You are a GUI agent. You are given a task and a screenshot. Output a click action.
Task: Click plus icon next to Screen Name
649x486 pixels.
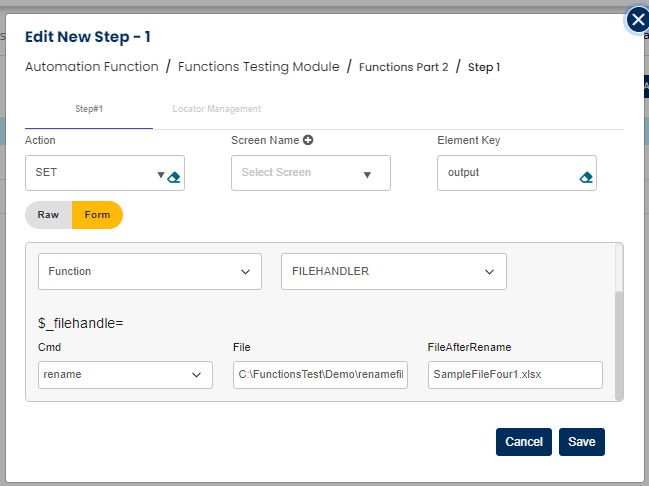click(308, 140)
